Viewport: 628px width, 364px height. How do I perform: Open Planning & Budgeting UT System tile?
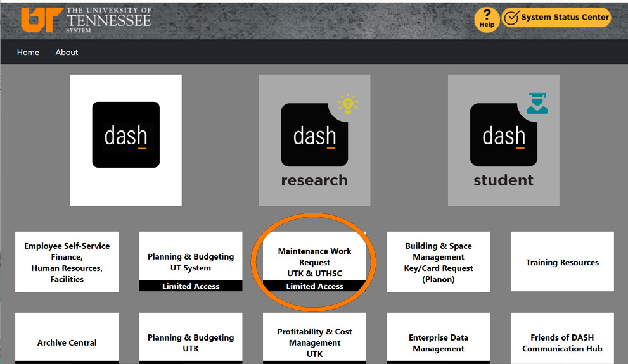point(191,261)
